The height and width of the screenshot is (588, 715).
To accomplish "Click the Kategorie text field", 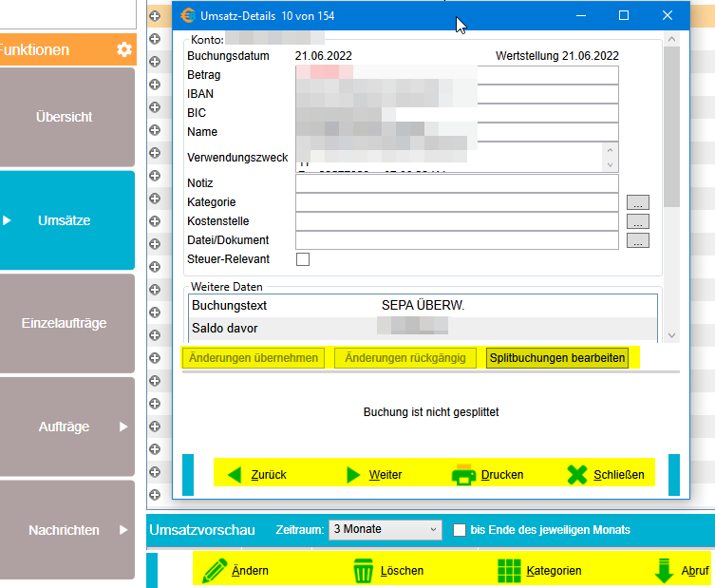I will (457, 202).
